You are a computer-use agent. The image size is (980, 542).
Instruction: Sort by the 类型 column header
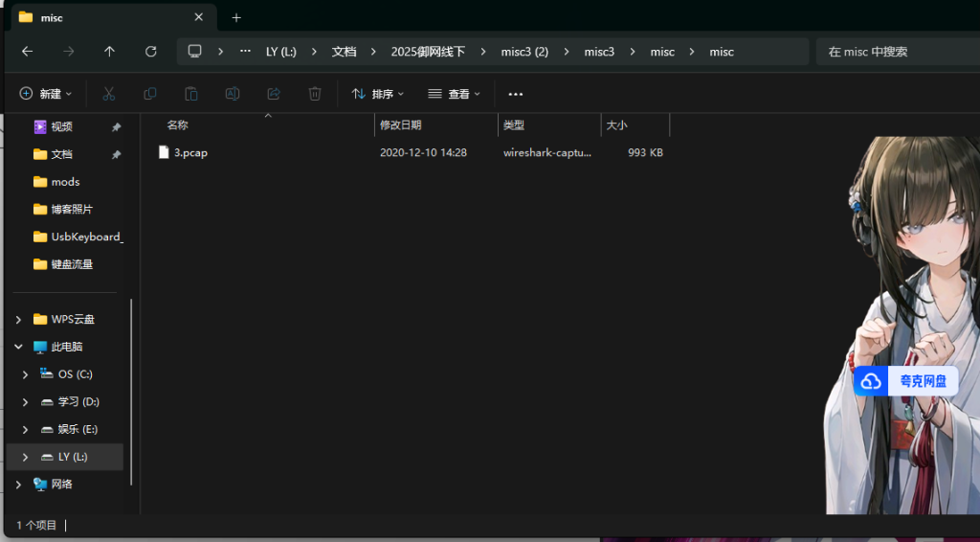point(549,125)
